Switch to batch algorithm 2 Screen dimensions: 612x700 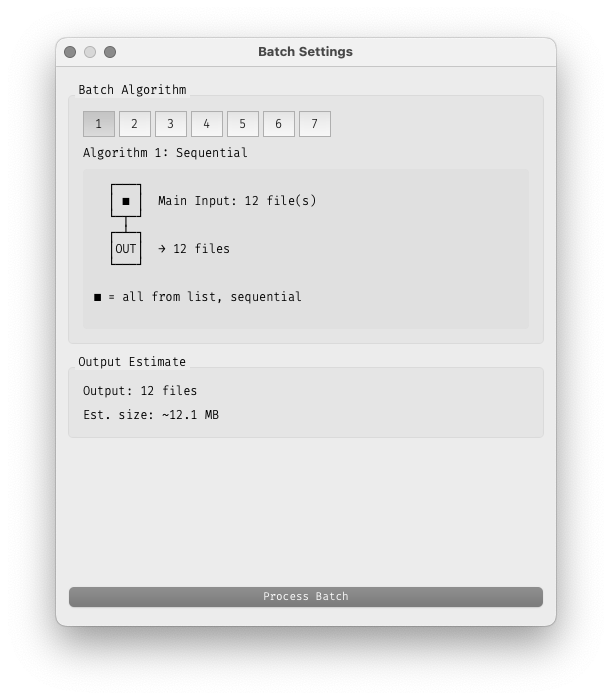click(x=135, y=124)
